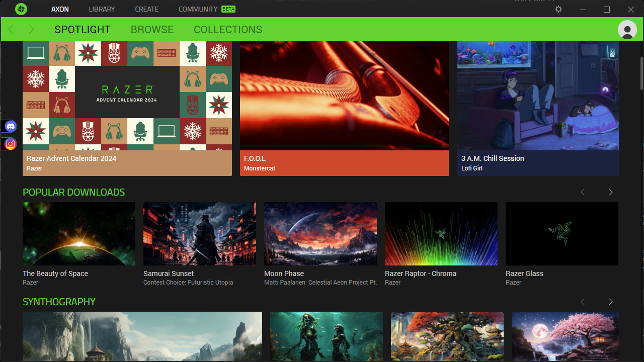Viewport: 644px width, 362px height.
Task: Open the F.O.O.L Monstercat banner
Action: point(345,109)
